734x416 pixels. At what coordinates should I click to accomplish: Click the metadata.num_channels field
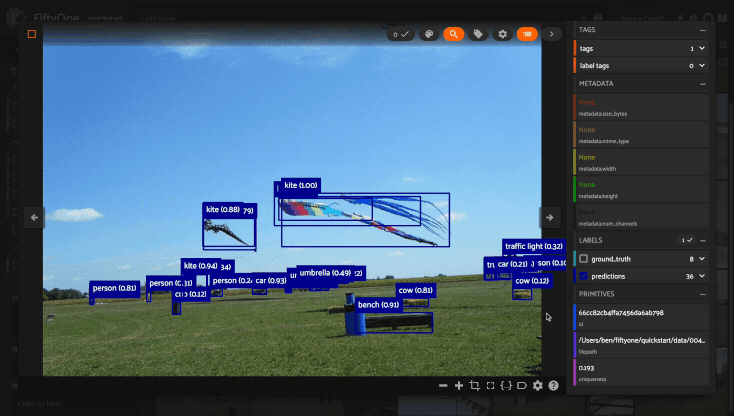point(641,218)
